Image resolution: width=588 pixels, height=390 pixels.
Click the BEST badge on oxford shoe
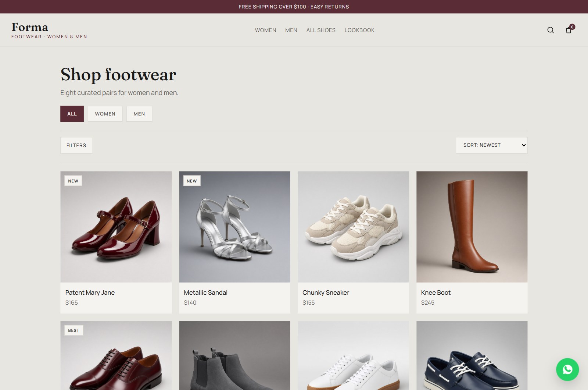pyautogui.click(x=73, y=330)
